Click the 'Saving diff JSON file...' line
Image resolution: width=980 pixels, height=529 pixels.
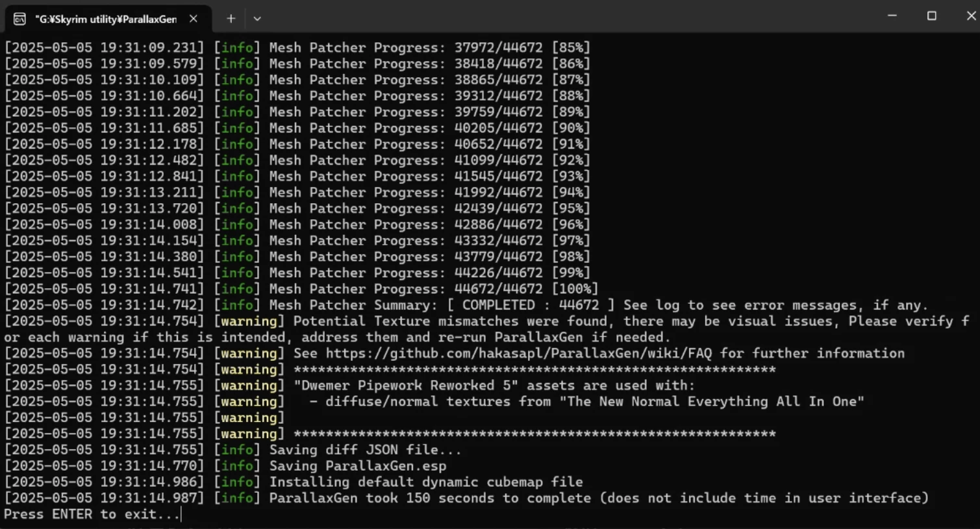(x=232, y=450)
